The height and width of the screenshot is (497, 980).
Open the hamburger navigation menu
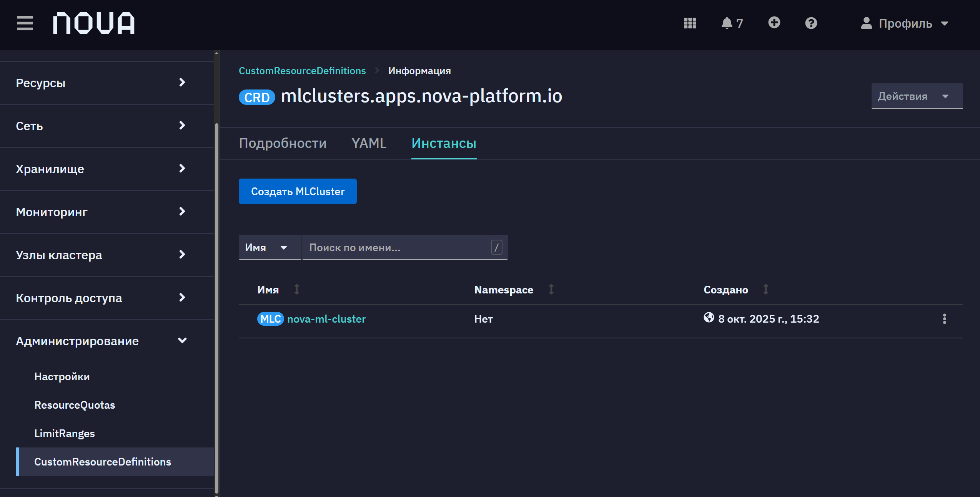click(25, 23)
